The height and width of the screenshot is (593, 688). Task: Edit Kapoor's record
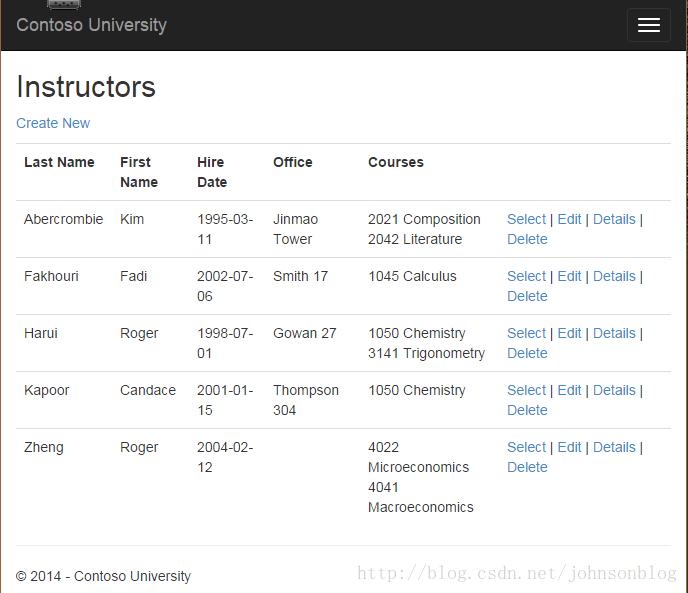click(x=569, y=390)
